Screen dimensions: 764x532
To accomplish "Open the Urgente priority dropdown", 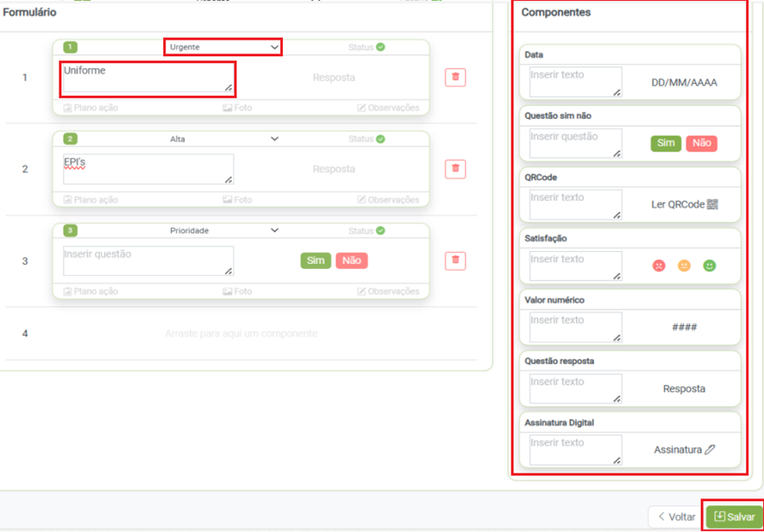I will click(222, 47).
